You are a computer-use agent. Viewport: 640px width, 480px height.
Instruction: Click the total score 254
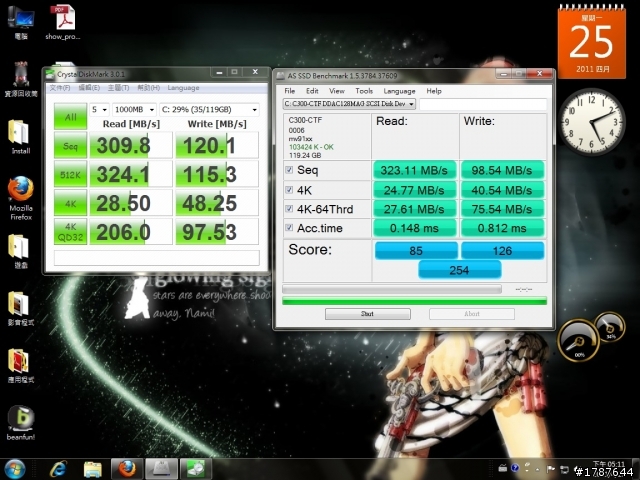point(460,270)
